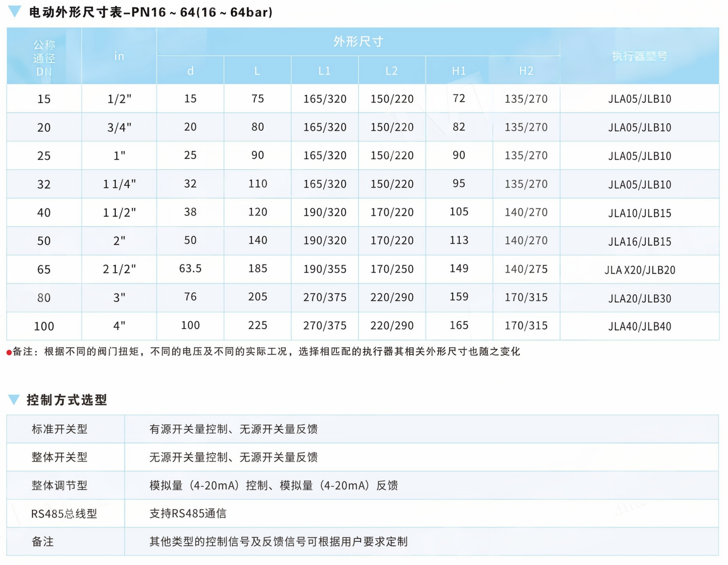This screenshot has height=565, width=728.
Task: Click the L value 140 cell
Action: (258, 241)
